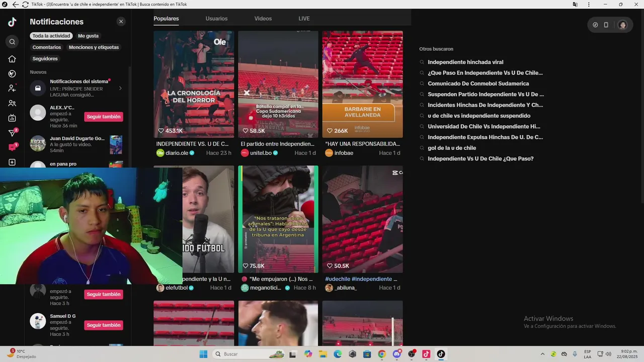The height and width of the screenshot is (362, 644).
Task: Search suggestion Independiente hinchada viral
Action: coord(465,62)
